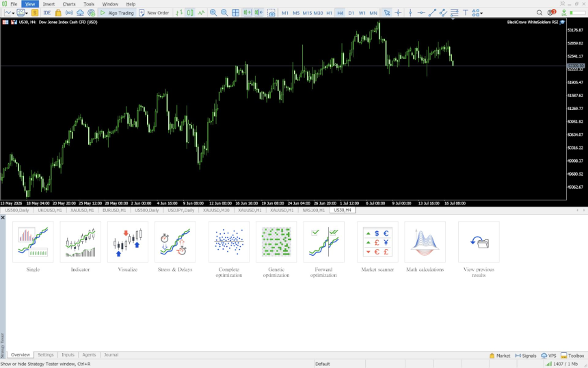The height and width of the screenshot is (368, 588).
Task: Open the search magnifier in the toolbar
Action: (x=539, y=13)
